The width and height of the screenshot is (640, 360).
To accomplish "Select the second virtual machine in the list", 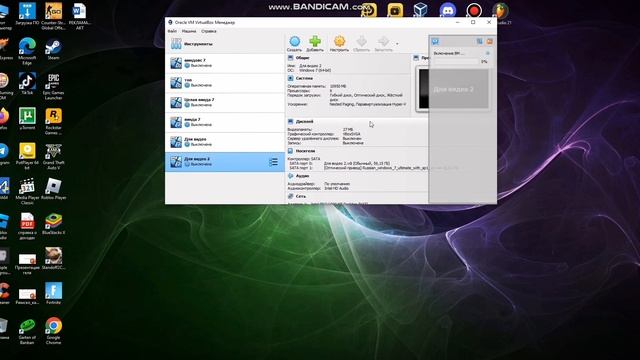I will pos(225,83).
